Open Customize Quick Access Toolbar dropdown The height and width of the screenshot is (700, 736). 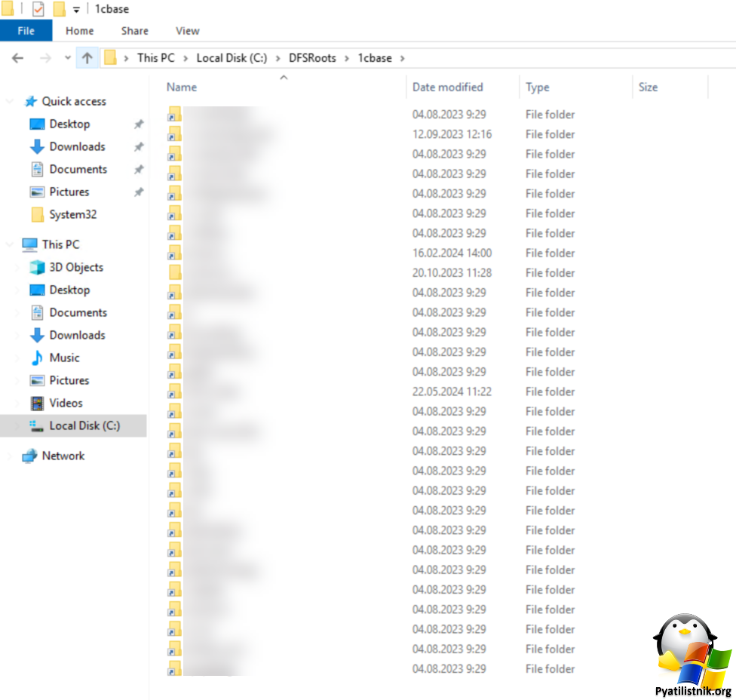tap(76, 9)
